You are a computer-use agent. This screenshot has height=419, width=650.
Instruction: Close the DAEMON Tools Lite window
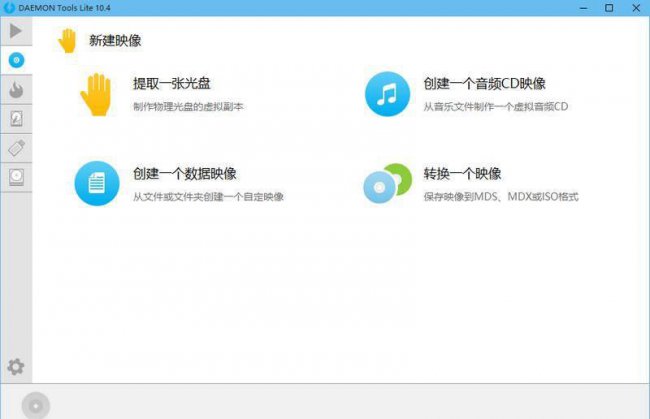click(x=636, y=8)
